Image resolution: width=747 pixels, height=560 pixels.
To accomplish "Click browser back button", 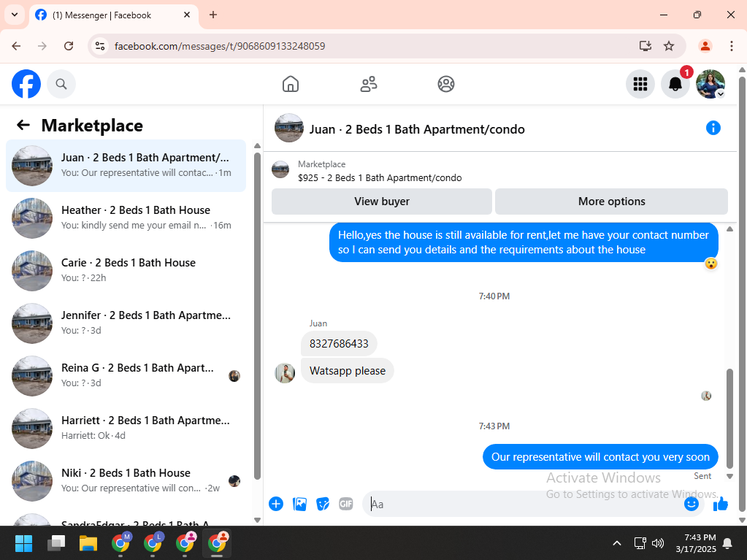I will pyautogui.click(x=16, y=46).
